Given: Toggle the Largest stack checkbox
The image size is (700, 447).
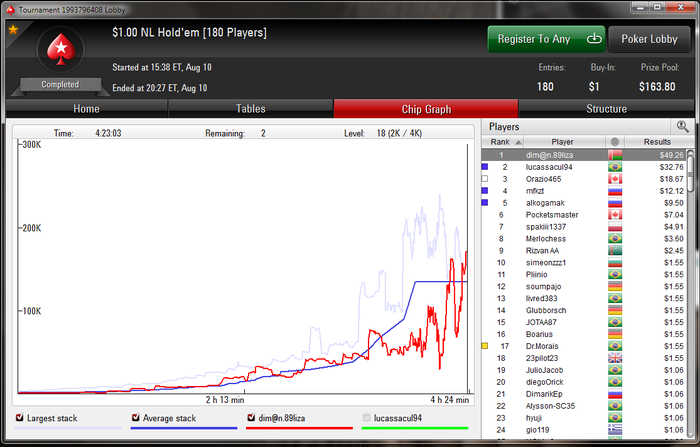Looking at the screenshot, I should pos(20,418).
